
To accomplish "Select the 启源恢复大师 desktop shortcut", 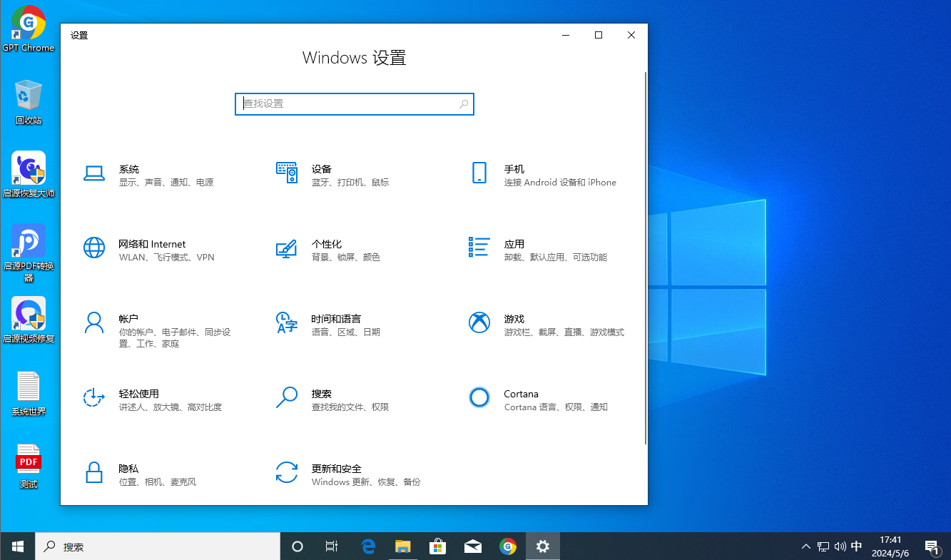I will pos(29,175).
